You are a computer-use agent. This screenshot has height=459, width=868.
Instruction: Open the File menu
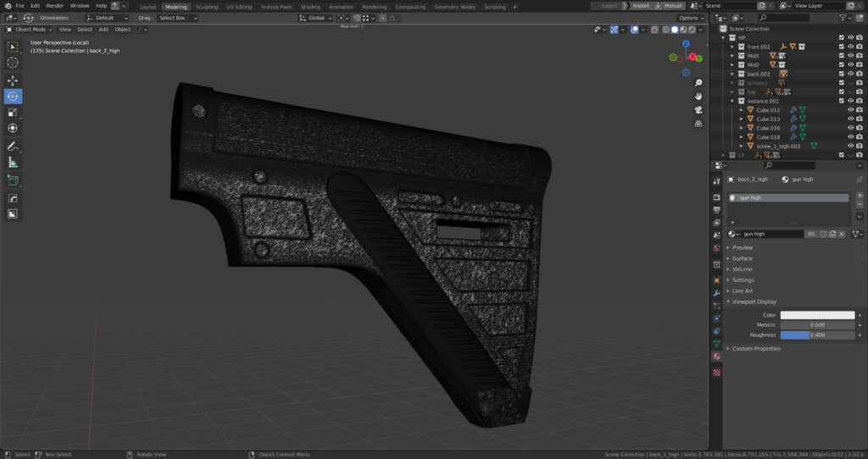point(19,6)
